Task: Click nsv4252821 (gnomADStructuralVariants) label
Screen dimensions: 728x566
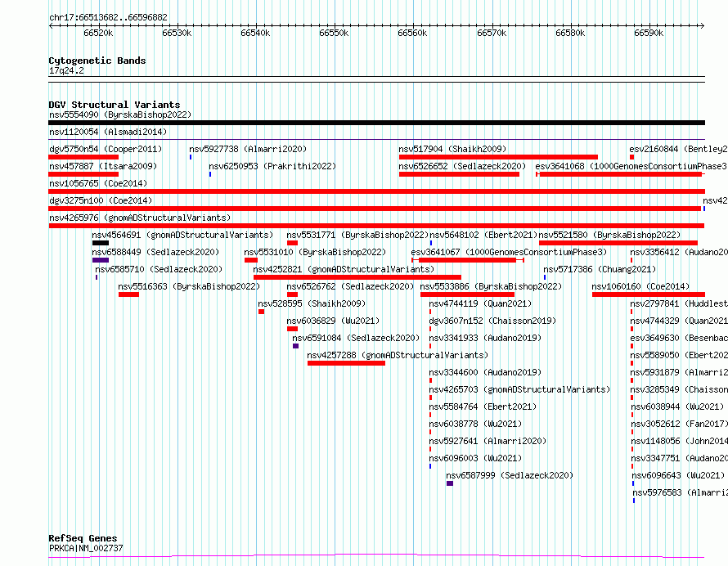Action: click(x=344, y=269)
